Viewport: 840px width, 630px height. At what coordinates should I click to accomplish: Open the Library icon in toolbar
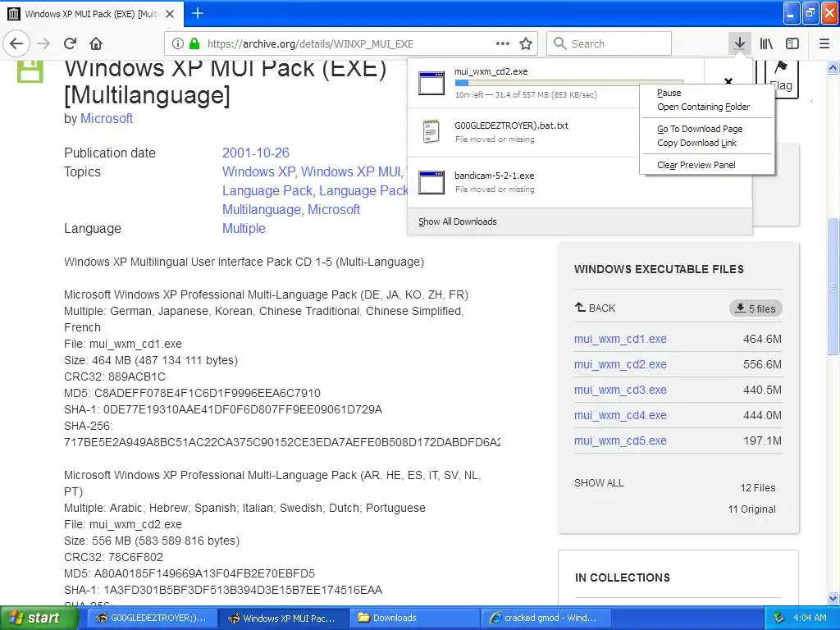766,43
